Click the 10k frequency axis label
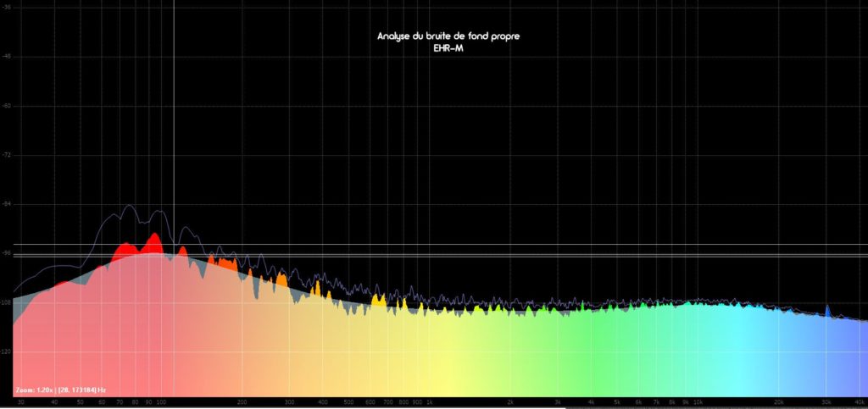Screen dimensions: 868x409 (698, 402)
